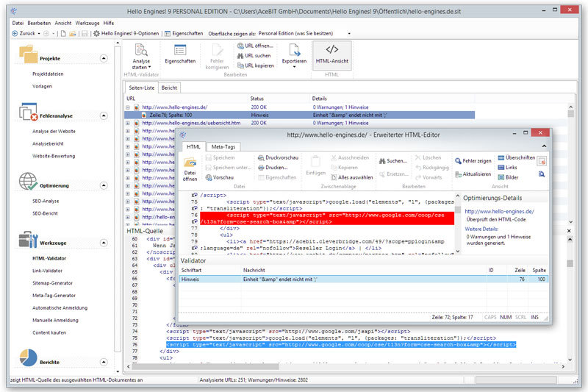This screenshot has height=392, width=588.
Task: Switch to the Seiten-Liste tab
Action: pos(141,88)
